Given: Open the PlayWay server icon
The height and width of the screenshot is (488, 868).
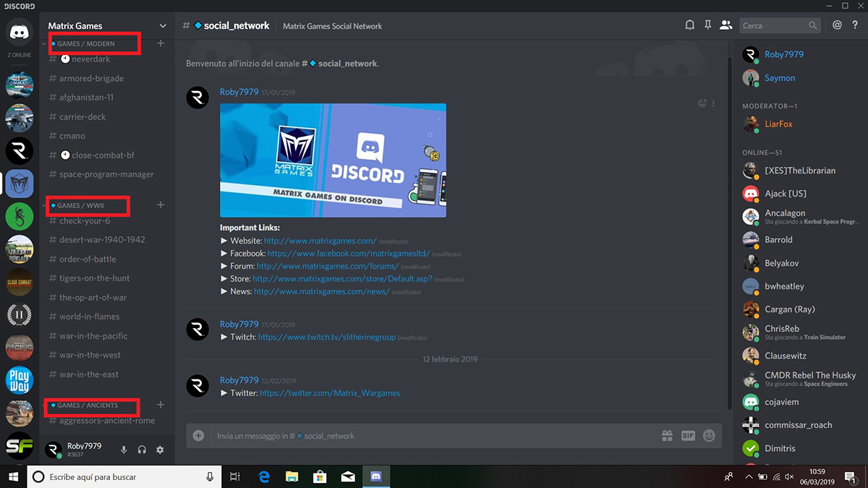Looking at the screenshot, I should 20,380.
